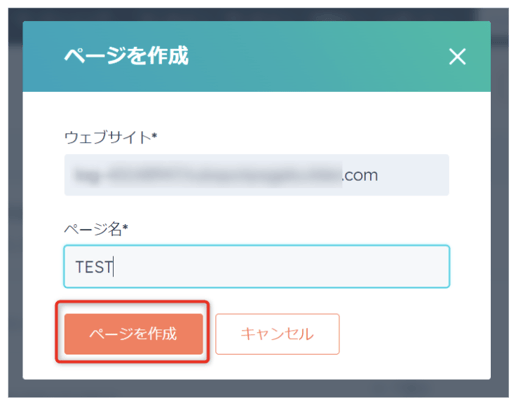The height and width of the screenshot is (405, 516).
Task: Click the orange ページを作成 button
Action: tap(134, 334)
